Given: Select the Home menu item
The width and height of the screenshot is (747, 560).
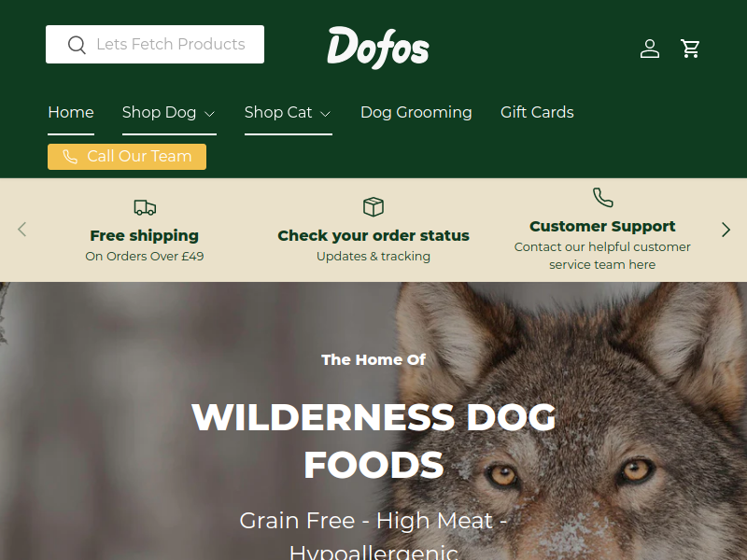Looking at the screenshot, I should 71,113.
